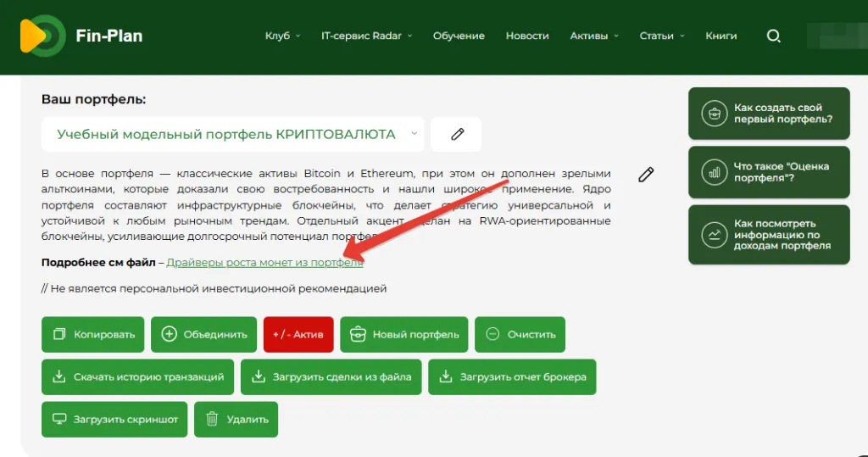
Task: Click Загрузить сделки из файла
Action: (x=331, y=377)
